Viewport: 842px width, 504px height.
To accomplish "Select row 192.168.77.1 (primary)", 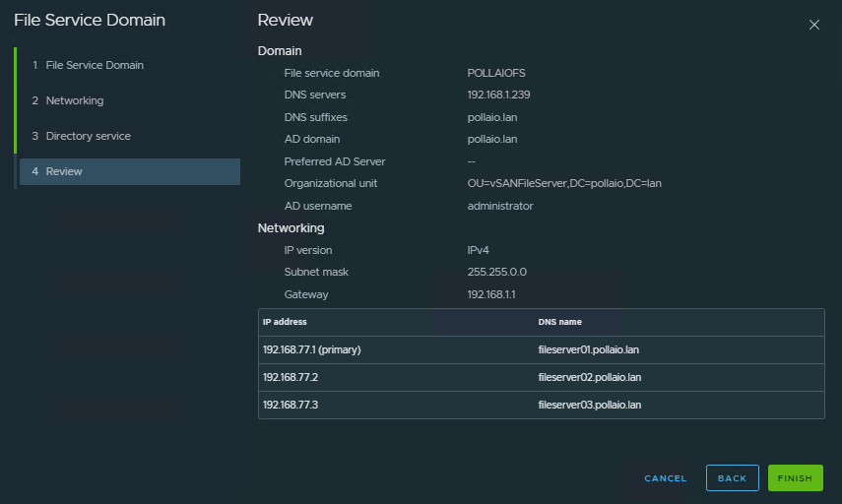I will click(x=542, y=350).
